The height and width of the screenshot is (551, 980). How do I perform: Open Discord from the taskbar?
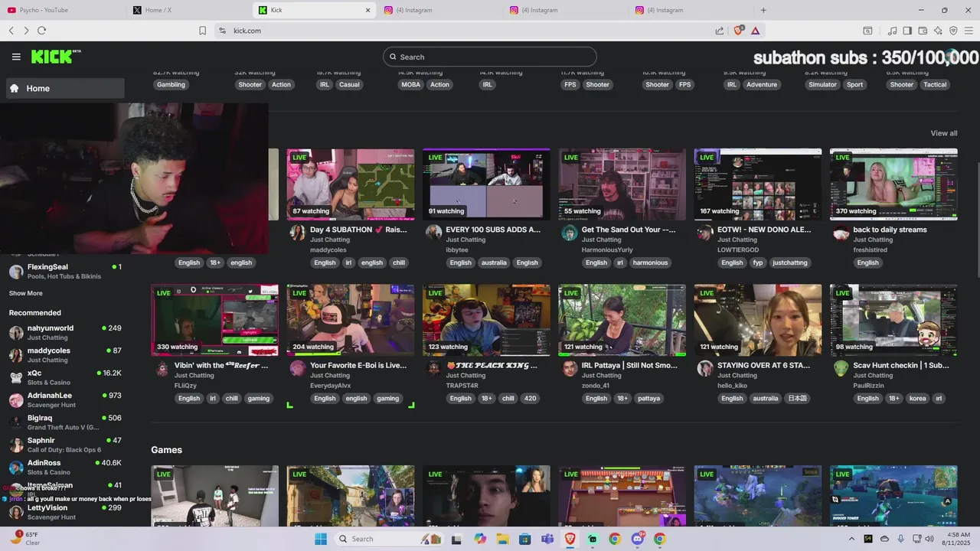[638, 539]
